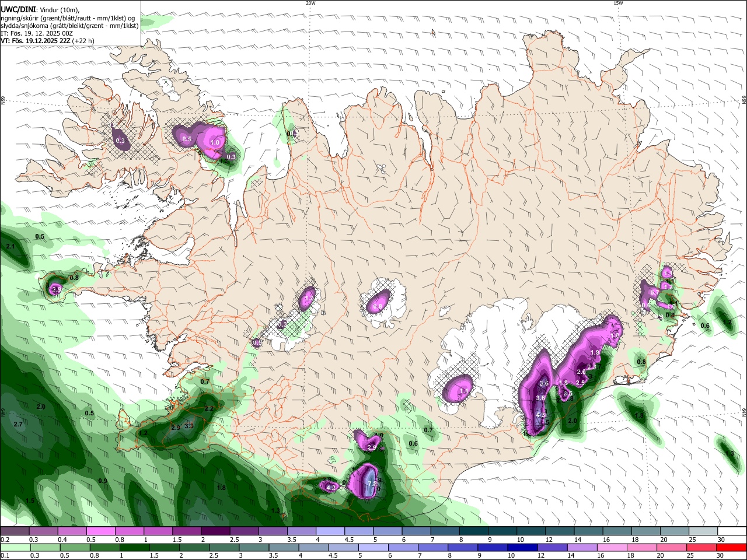Click the light pink rain swatch for 16 to 18
Image resolution: width=747 pixels, height=560 pixels.
[x=612, y=548]
